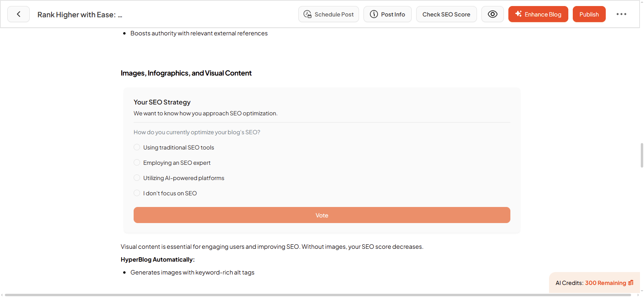Screen dimensions: 644x297
Task: Click the 'Your SEO Strategy' poll title
Action: (x=162, y=102)
